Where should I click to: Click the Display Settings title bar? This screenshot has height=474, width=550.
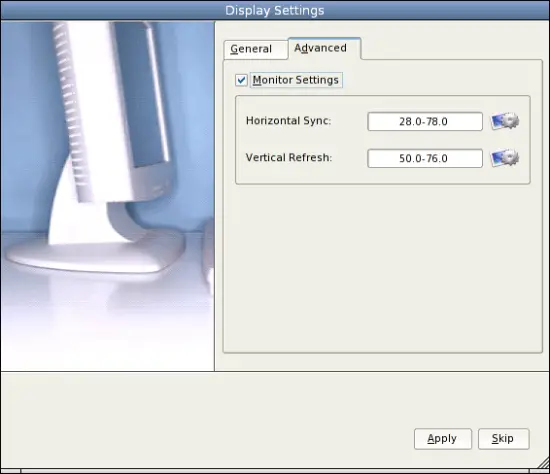coord(275,10)
